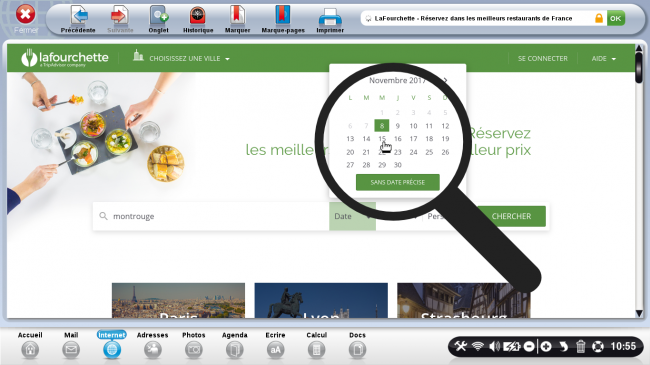Open the Mail app in bottom bar
The image size is (650, 365).
point(71,345)
